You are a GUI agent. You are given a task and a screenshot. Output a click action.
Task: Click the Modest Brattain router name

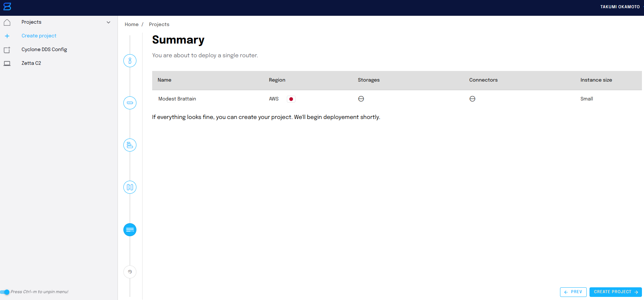click(x=177, y=99)
